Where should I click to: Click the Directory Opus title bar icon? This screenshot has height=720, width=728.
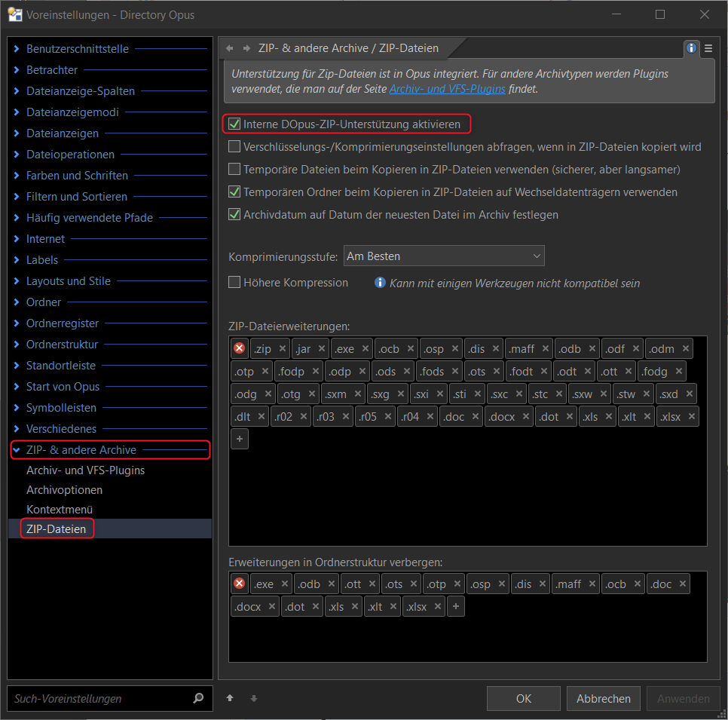click(15, 14)
